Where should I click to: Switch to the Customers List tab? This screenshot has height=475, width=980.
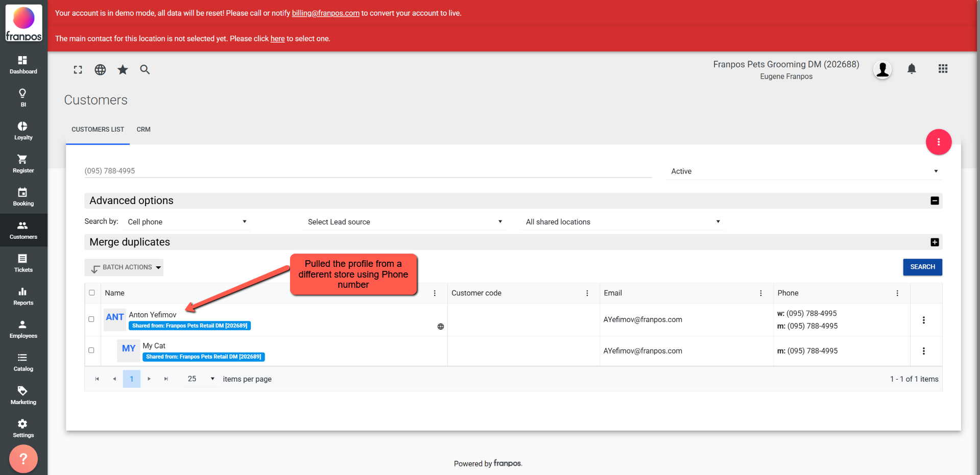tap(98, 130)
